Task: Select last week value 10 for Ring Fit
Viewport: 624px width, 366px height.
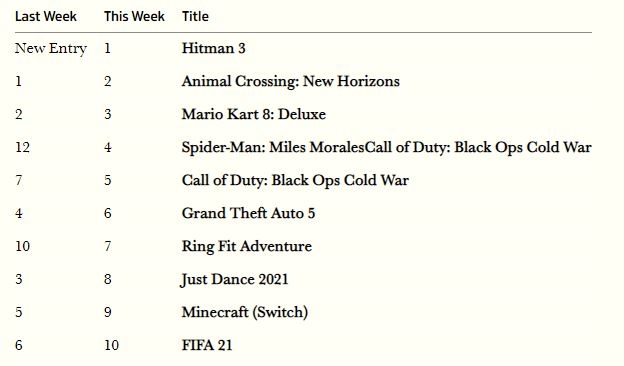Action: (22, 246)
